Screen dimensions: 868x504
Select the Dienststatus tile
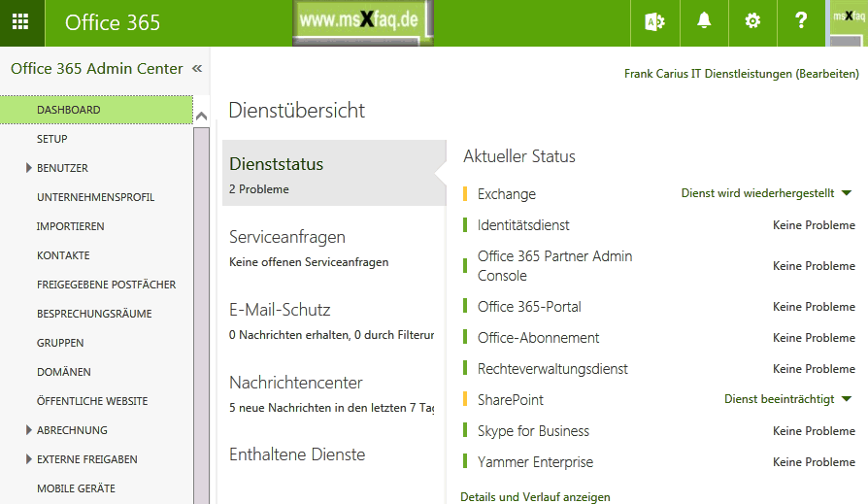334,173
